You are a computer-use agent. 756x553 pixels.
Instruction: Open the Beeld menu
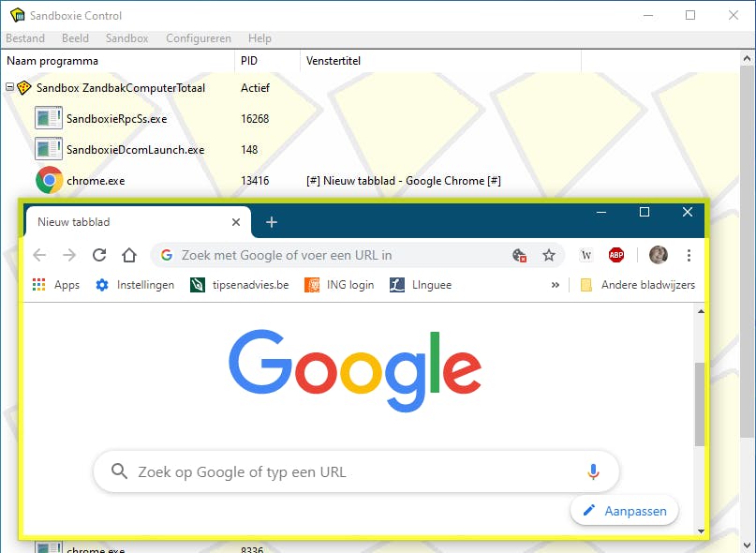tap(75, 38)
